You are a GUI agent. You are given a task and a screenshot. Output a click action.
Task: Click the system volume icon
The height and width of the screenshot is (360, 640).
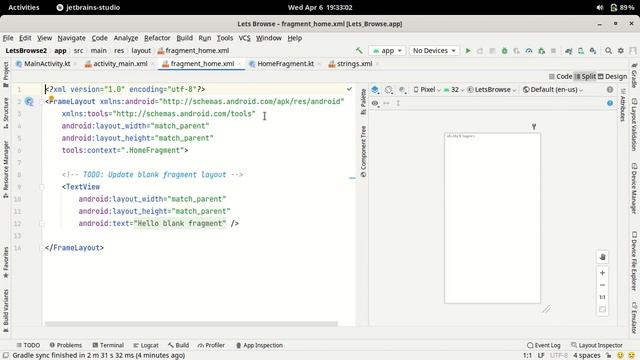(x=600, y=7)
